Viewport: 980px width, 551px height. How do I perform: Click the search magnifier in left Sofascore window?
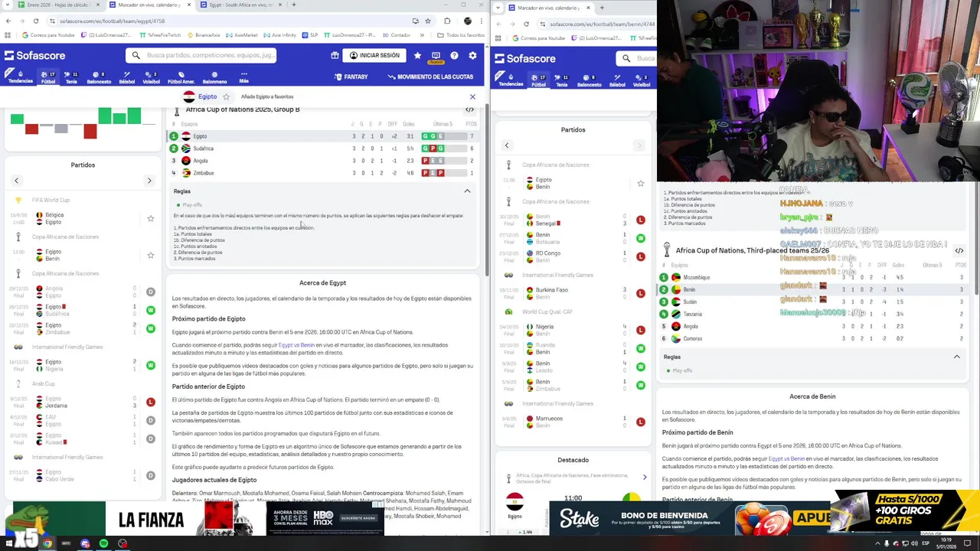point(136,55)
